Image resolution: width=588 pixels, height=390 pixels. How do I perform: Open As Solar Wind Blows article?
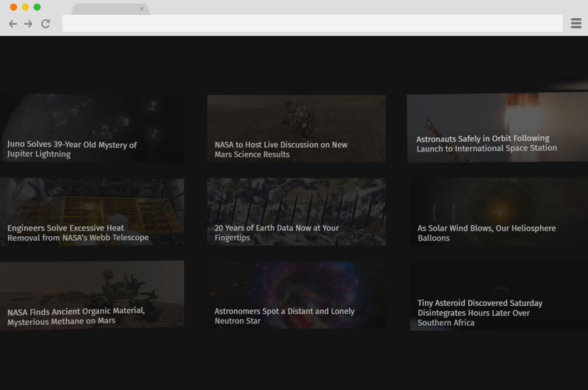tap(499, 212)
